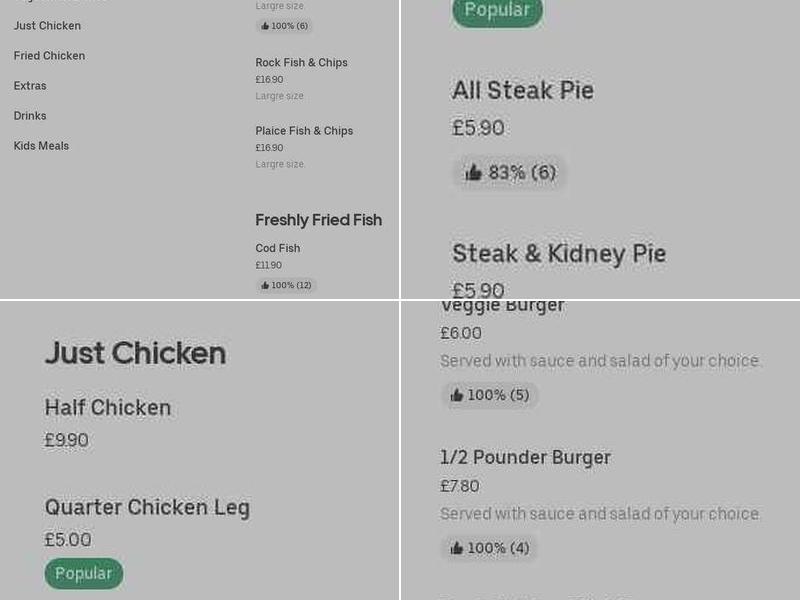Click the thumbs-up icon on 1/2 Pounder Burger rating
This screenshot has height=600, width=800.
(x=455, y=548)
